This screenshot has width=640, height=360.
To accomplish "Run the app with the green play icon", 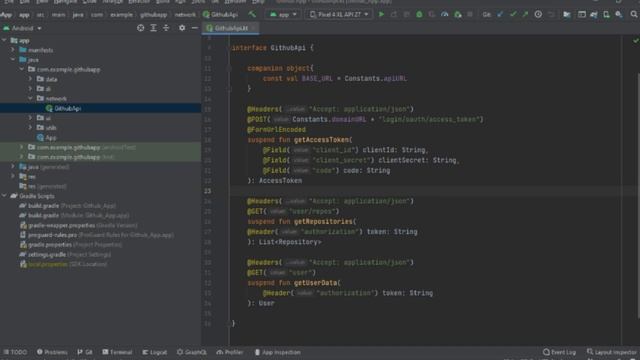I will 381,14.
